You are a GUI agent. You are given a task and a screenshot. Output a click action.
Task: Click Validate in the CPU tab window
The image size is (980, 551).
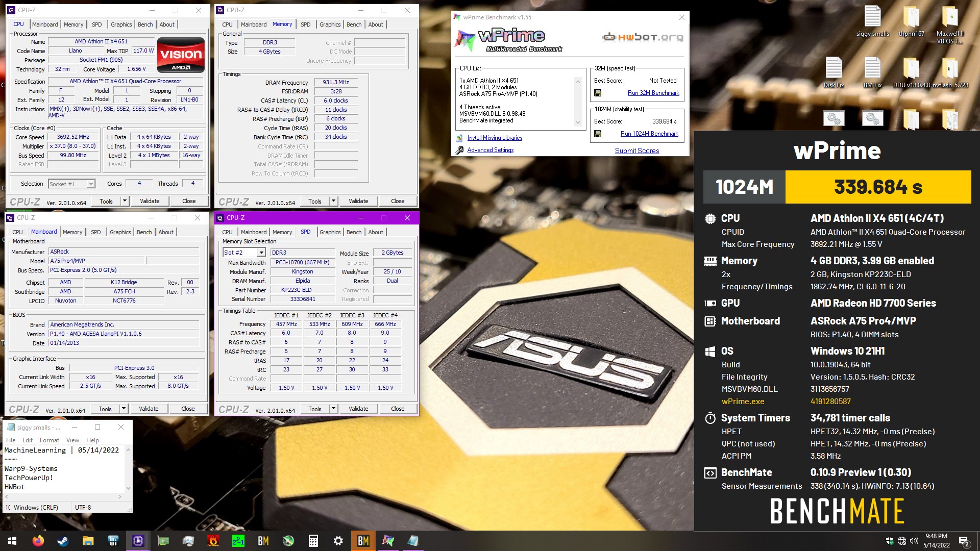(x=150, y=201)
